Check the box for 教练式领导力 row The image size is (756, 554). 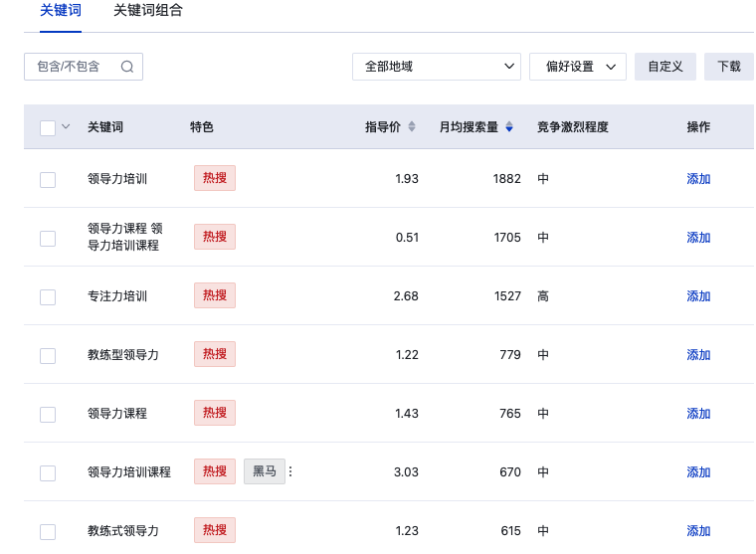48,532
